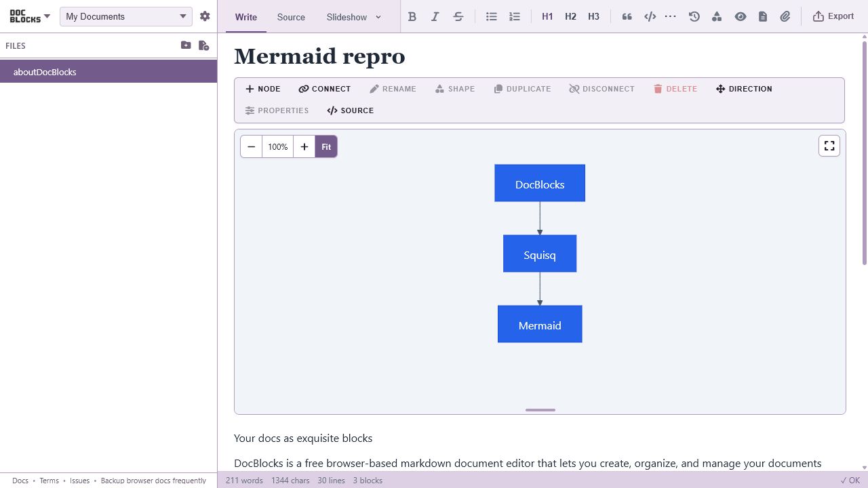This screenshot has width=868, height=488.
Task: Open the more options ellipsis menu
Action: pos(671,16)
